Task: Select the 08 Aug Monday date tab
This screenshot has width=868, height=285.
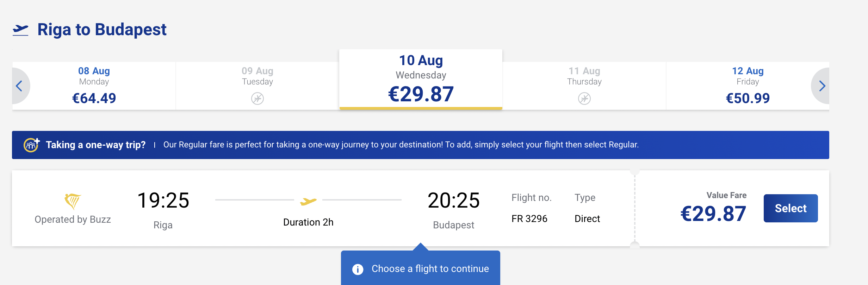Action: pyautogui.click(x=94, y=86)
